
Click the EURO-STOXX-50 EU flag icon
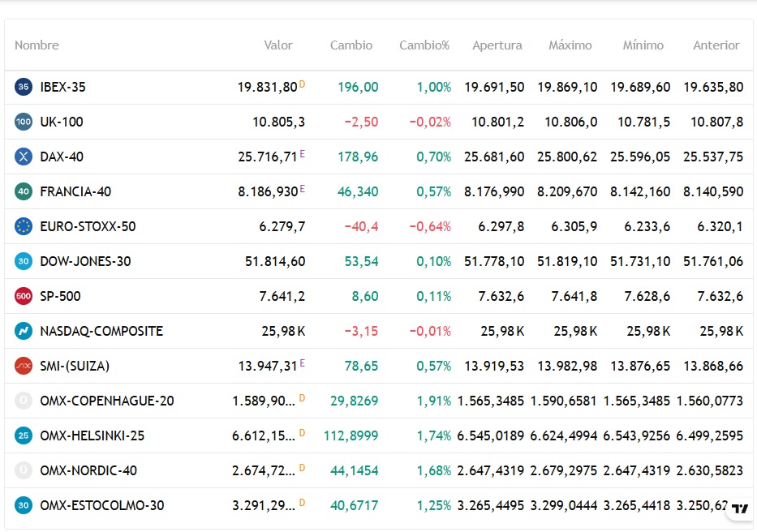24,226
